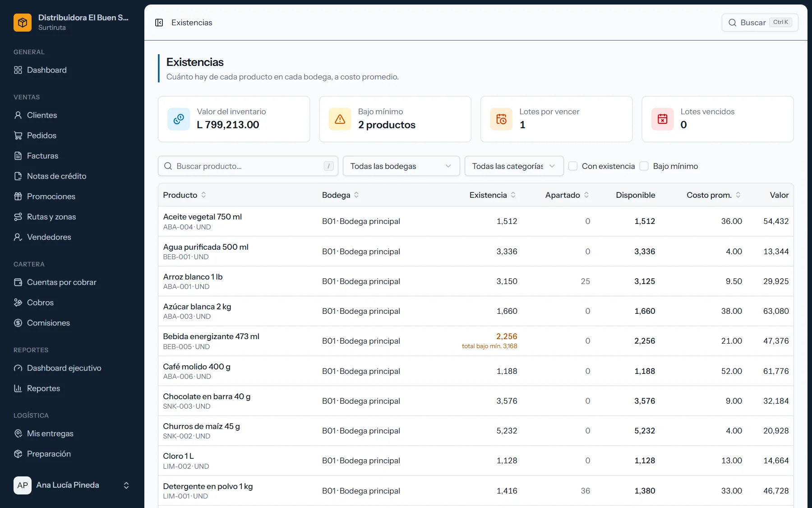
Task: Click the Lotes por vencer card
Action: click(556, 119)
